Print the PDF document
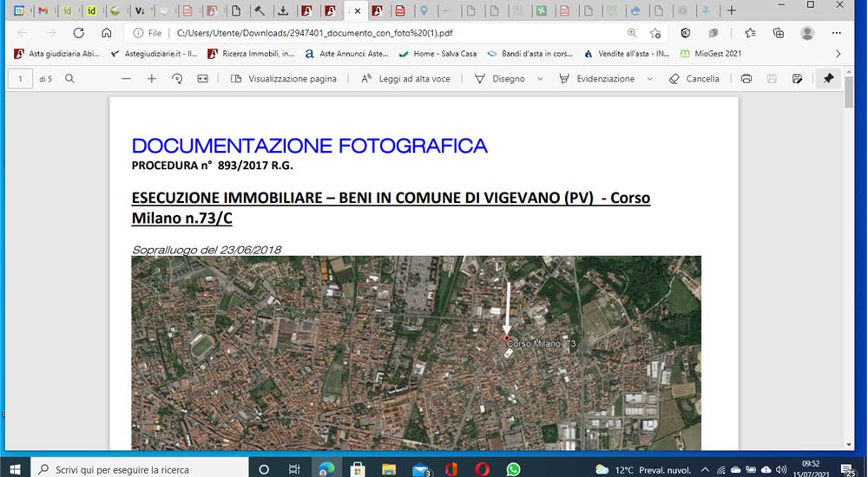 [746, 79]
